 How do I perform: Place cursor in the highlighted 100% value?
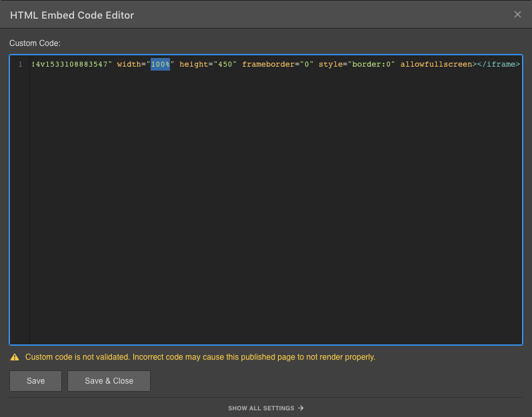160,65
